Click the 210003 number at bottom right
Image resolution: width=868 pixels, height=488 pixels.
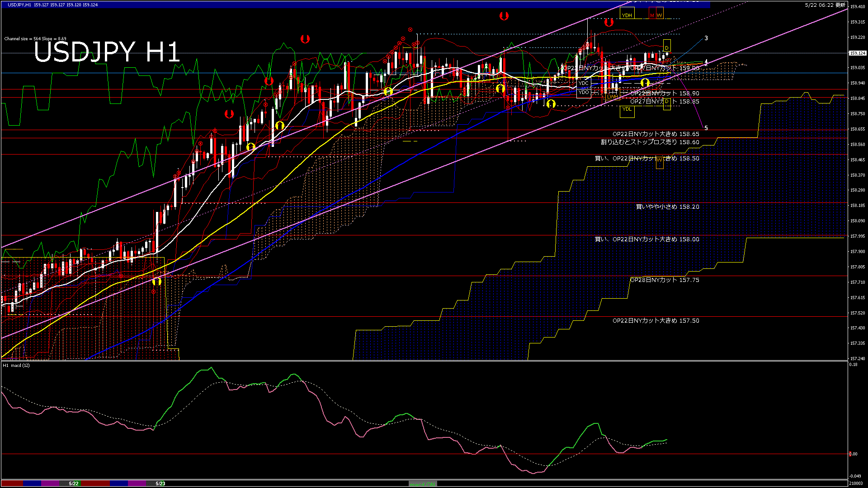(x=857, y=483)
